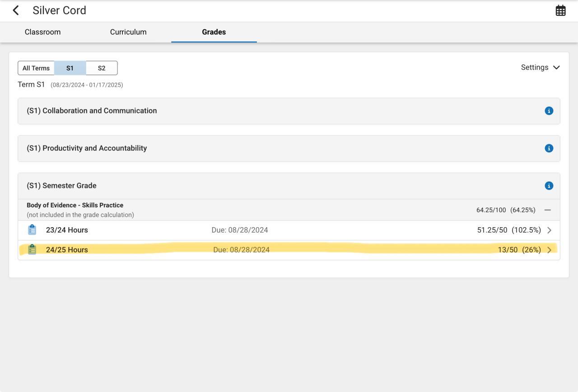Click info icon for Productivity and Accountability
Viewport: 578px width, 392px height.
click(549, 148)
